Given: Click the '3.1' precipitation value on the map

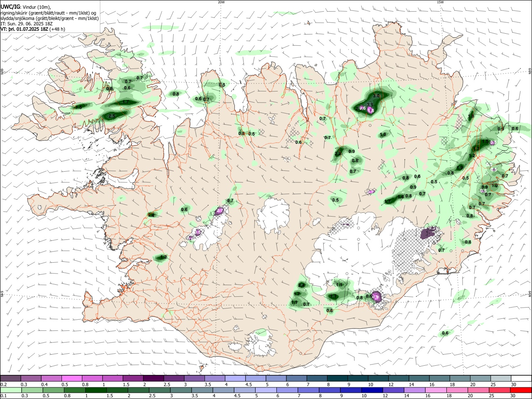Looking at the screenshot, I should click(x=369, y=105).
